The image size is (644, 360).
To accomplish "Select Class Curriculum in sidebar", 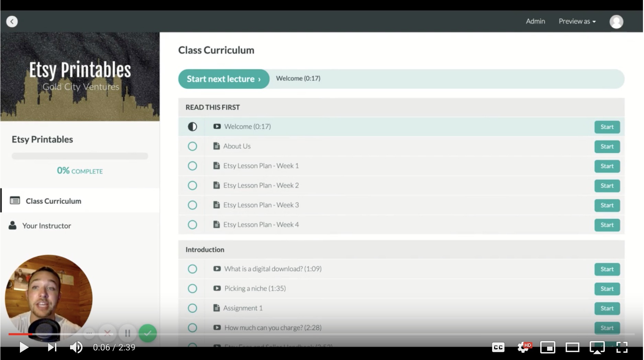I will click(80, 200).
